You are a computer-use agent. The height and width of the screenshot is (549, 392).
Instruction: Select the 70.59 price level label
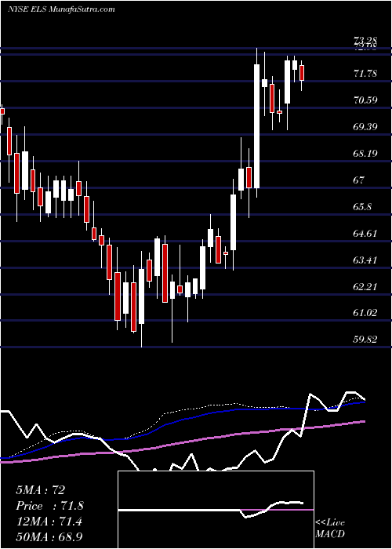(x=365, y=100)
